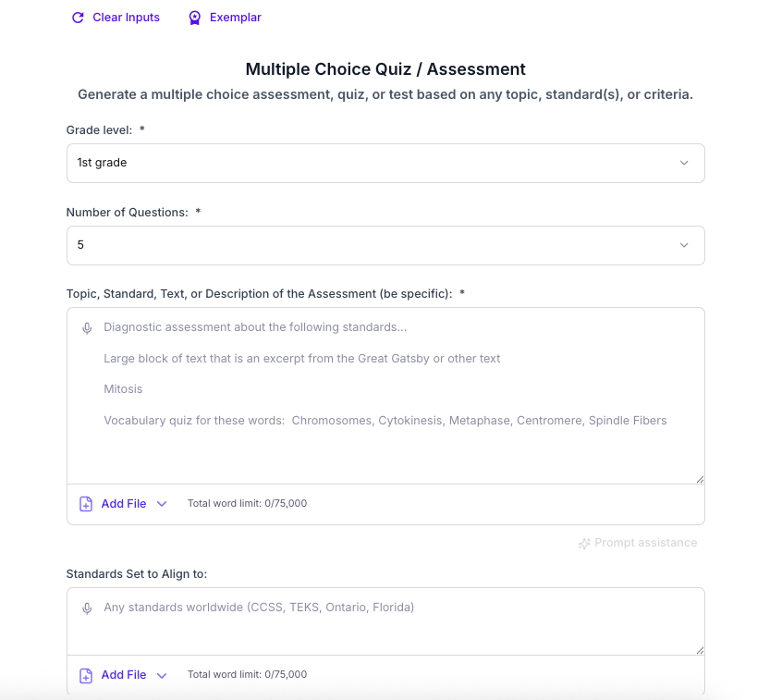Expand the Add File chevron under Standards field
This screenshot has width=782, height=700.
click(x=162, y=675)
